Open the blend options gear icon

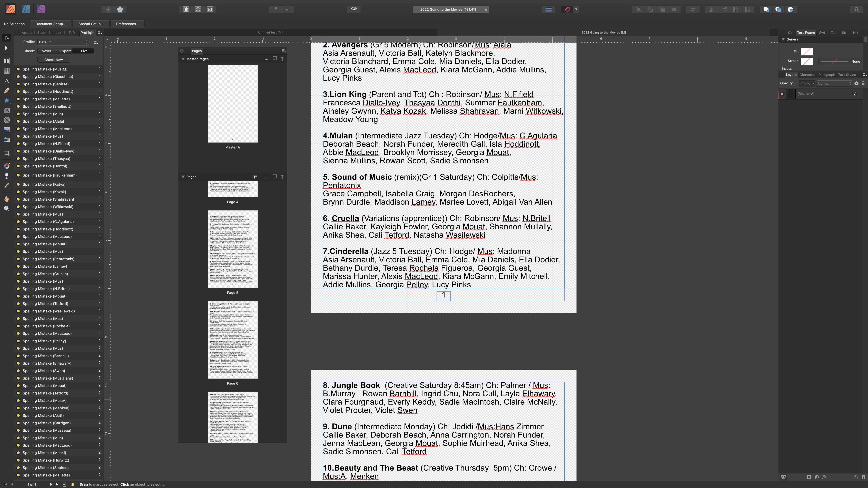coord(856,84)
